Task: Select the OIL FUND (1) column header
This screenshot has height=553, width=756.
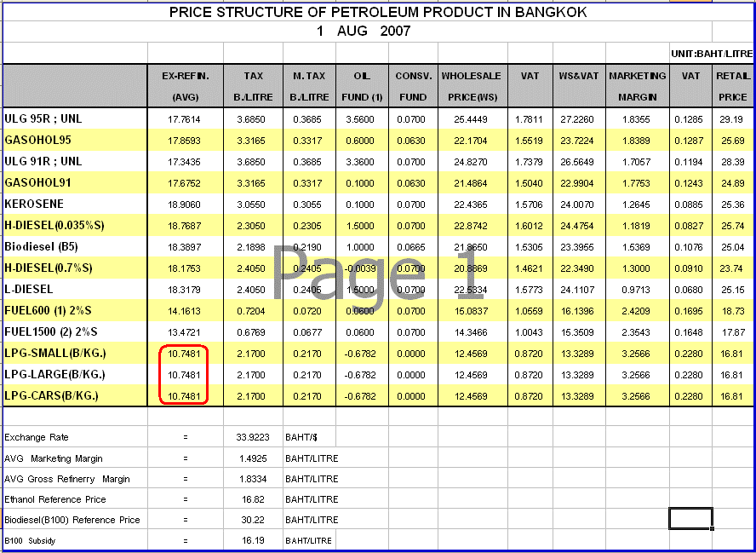Action: pyautogui.click(x=362, y=86)
